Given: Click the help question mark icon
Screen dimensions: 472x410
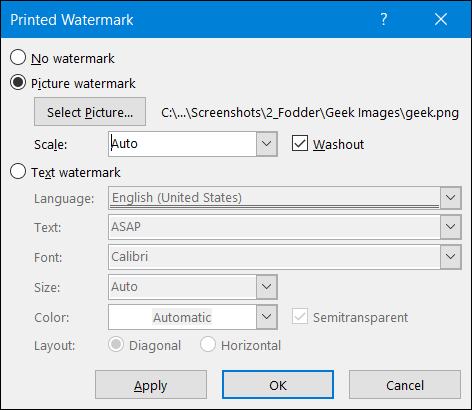Looking at the screenshot, I should click(384, 19).
